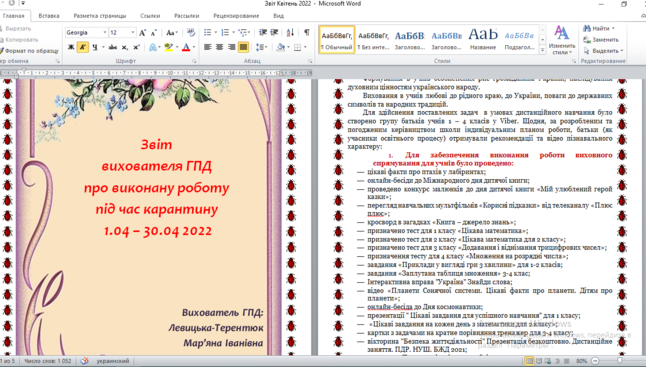Toggle italic formatting (К)
The image size is (646, 367).
click(x=83, y=47)
